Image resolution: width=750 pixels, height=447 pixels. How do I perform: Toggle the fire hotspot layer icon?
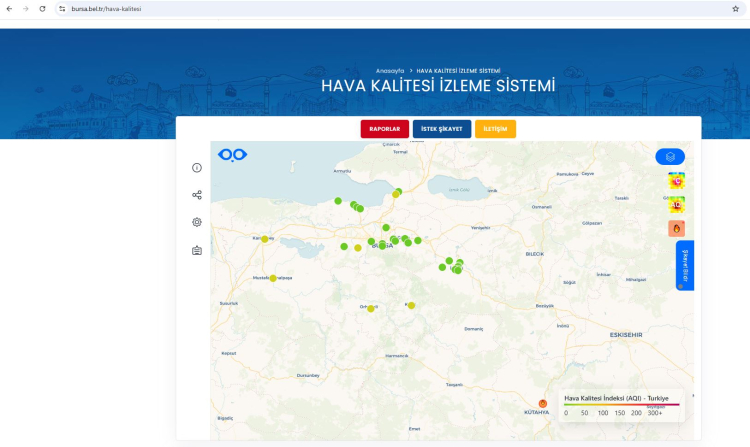pyautogui.click(x=677, y=229)
